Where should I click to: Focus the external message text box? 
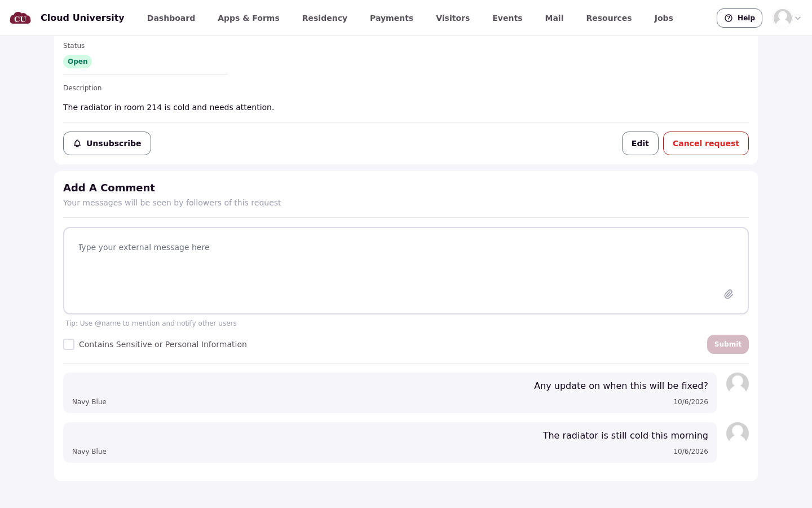[406, 270]
